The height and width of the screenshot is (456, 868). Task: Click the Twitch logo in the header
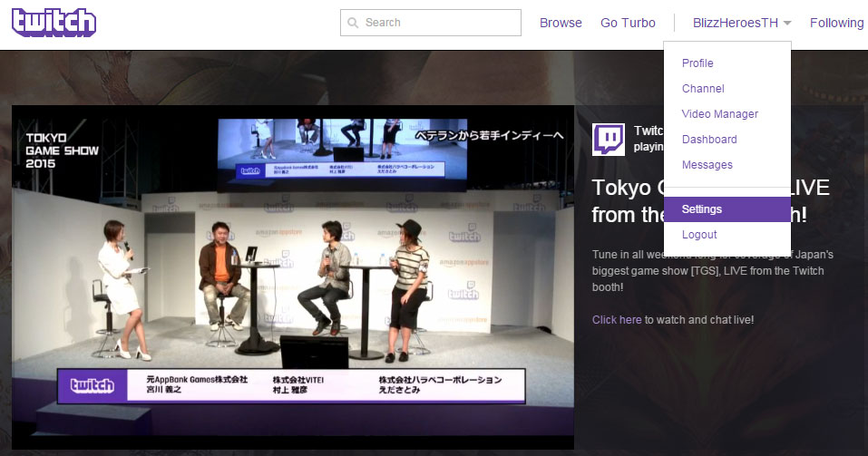(x=54, y=23)
